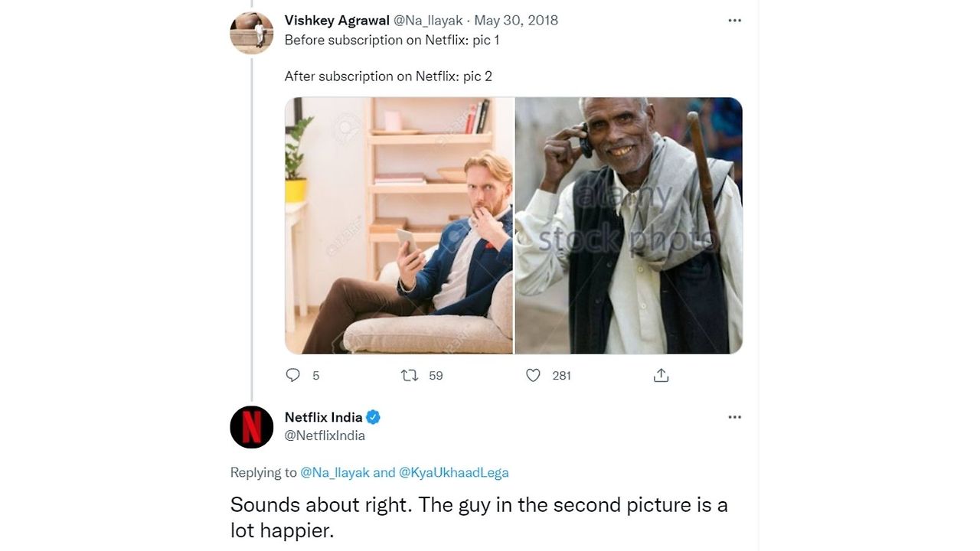Open the more options menu on Netflix India's reply
The width and height of the screenshot is (980, 551).
[x=734, y=417]
